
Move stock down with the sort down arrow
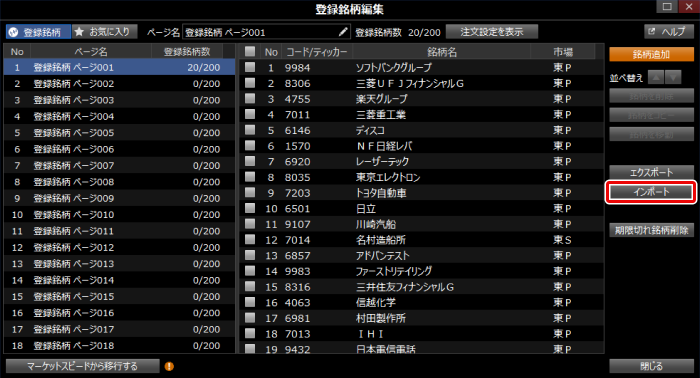(x=673, y=77)
